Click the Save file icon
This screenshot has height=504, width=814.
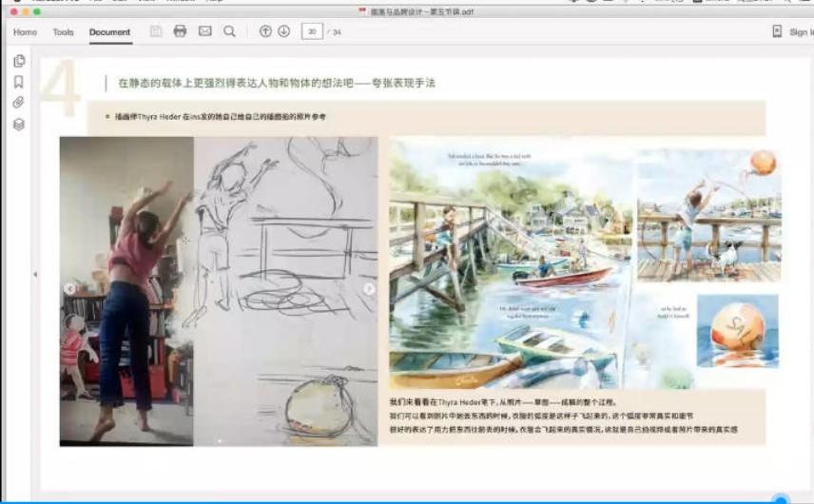coord(156,31)
